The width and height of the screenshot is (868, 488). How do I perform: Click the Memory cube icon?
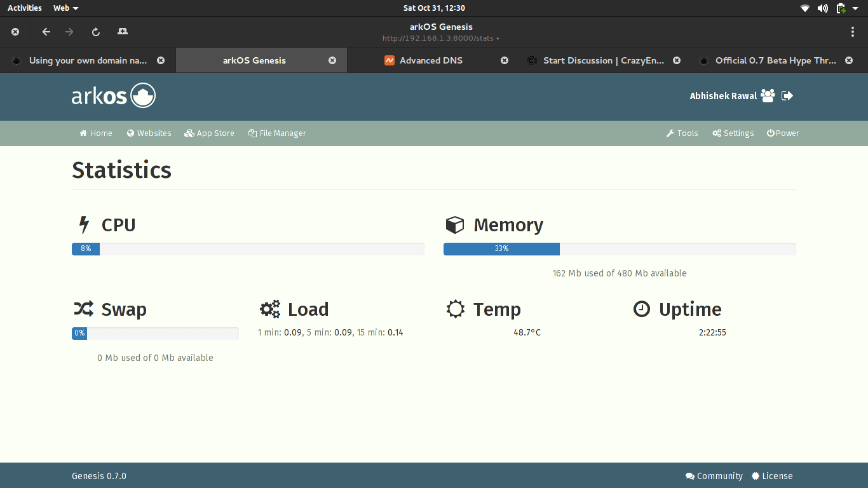[454, 225]
